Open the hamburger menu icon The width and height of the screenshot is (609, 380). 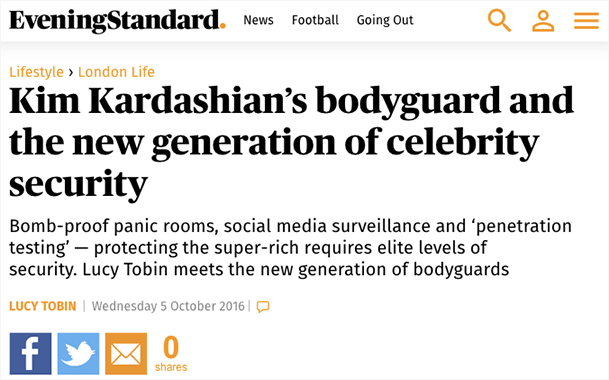[586, 21]
